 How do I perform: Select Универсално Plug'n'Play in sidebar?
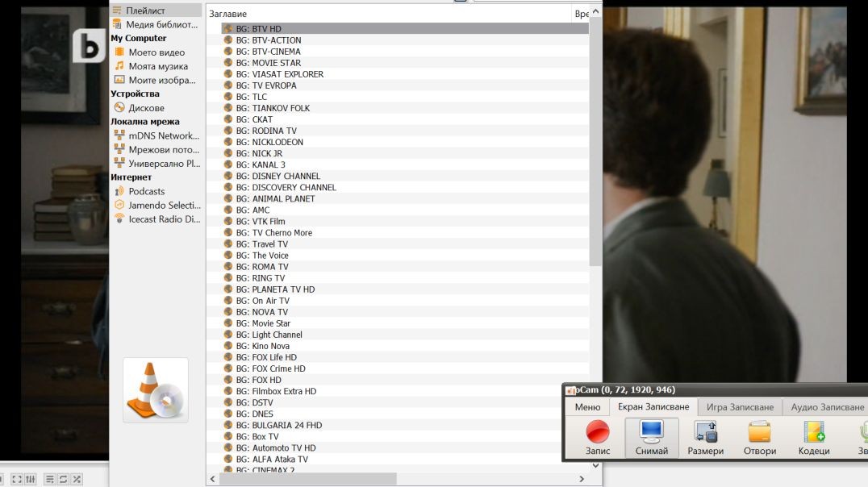pyautogui.click(x=156, y=163)
